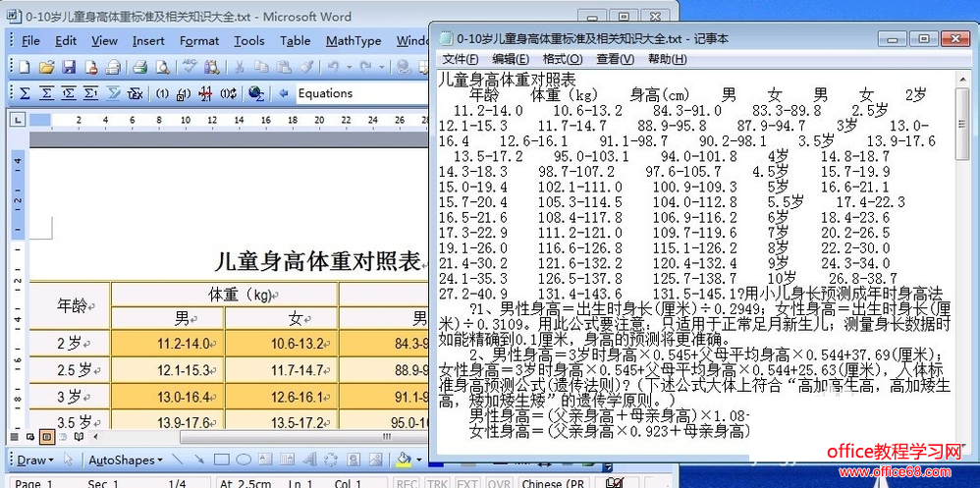Insert equation reference icon with lock
This screenshot has height=488, width=980.
click(x=184, y=94)
